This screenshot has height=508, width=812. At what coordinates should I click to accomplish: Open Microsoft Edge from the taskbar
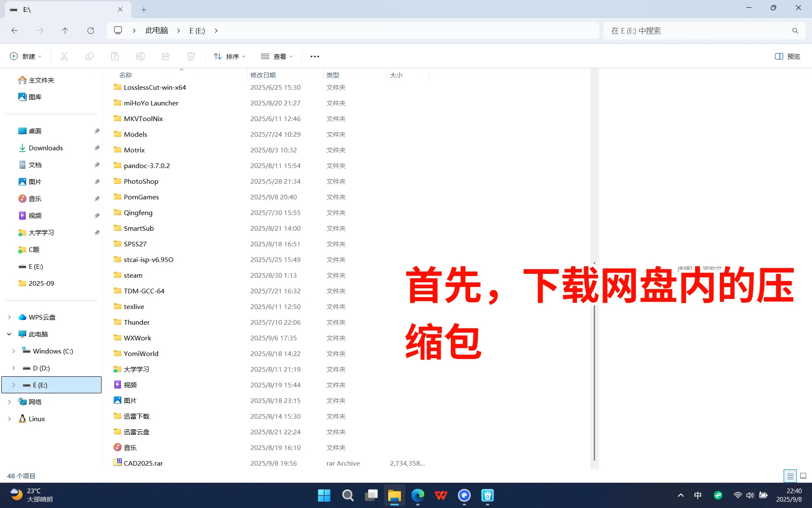417,495
